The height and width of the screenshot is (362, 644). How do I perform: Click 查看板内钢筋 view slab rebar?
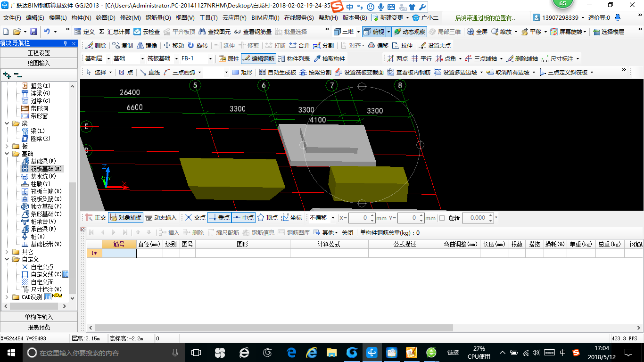pyautogui.click(x=409, y=72)
